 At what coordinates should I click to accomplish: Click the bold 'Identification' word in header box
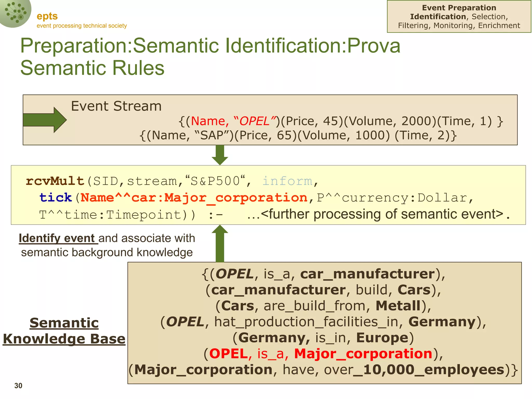(438, 17)
